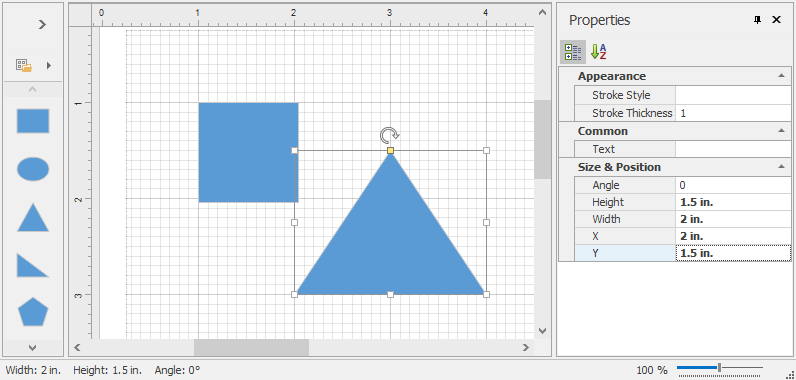The height and width of the screenshot is (380, 796).
Task: Expand the shapes toolbox with the chevron
Action: [43, 24]
